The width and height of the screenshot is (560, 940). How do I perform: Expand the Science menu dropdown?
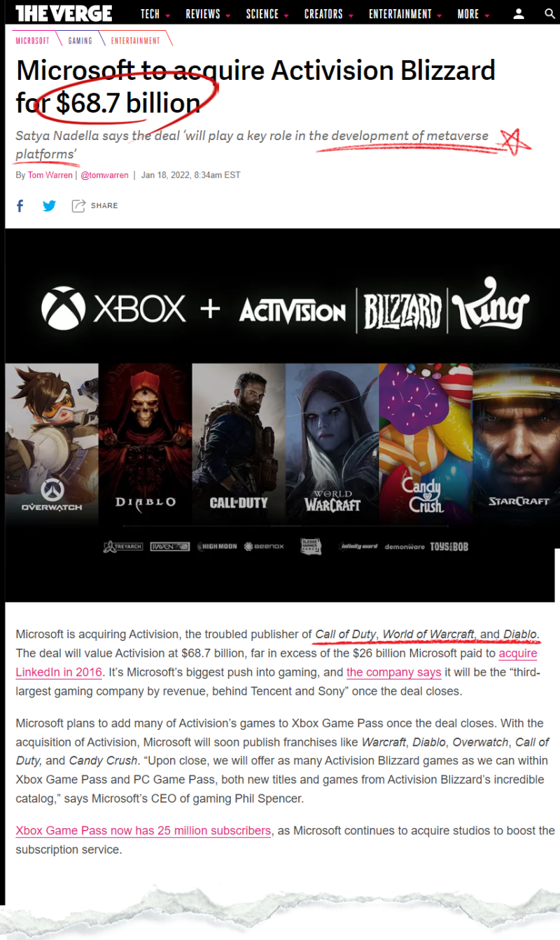pos(267,14)
